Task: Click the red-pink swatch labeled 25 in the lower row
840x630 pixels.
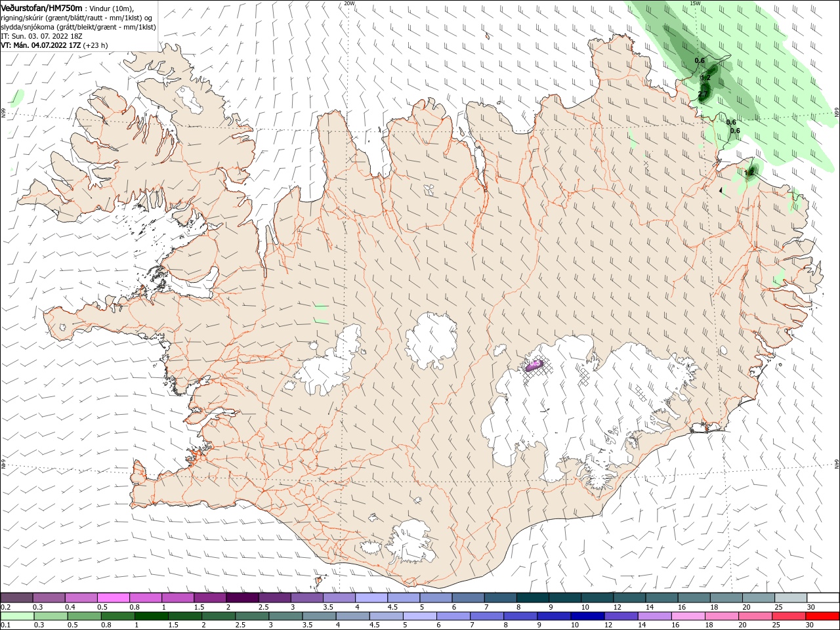Action: (x=788, y=616)
